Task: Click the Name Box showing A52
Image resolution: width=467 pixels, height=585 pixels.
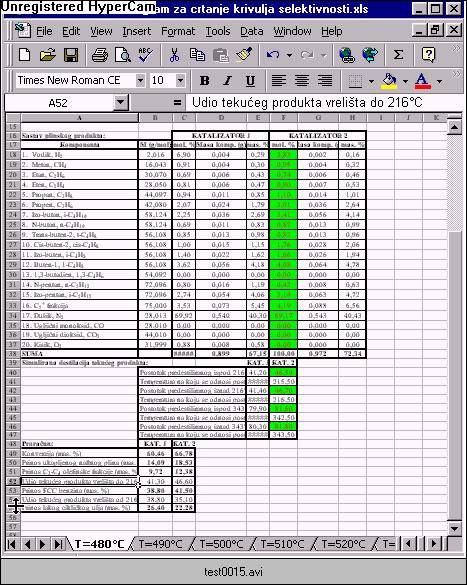Action: (58, 103)
